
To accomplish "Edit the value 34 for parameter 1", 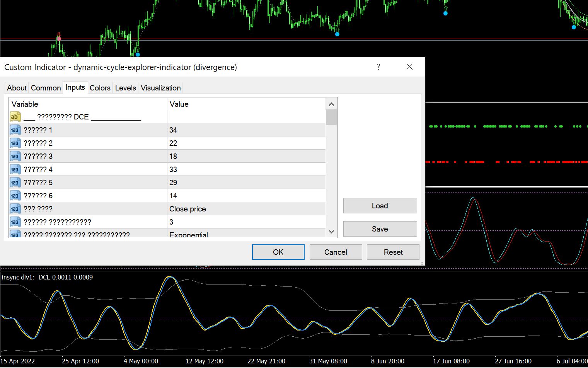I will pos(247,130).
